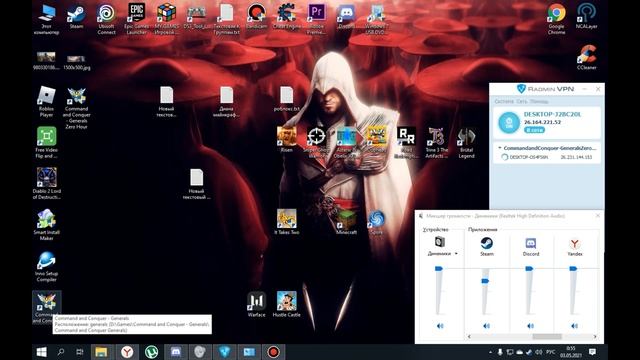This screenshot has height=360, width=640.
Task: Select the Spore desktop icon
Action: (376, 222)
